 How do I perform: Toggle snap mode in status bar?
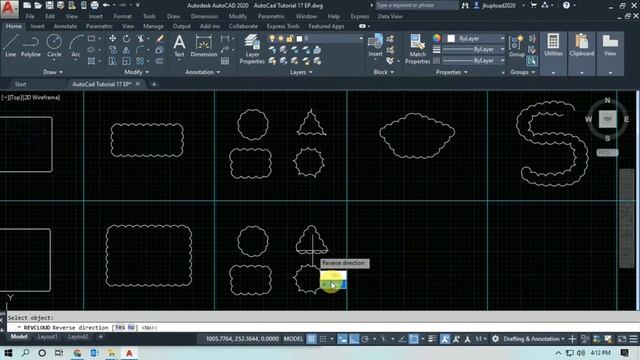click(323, 339)
